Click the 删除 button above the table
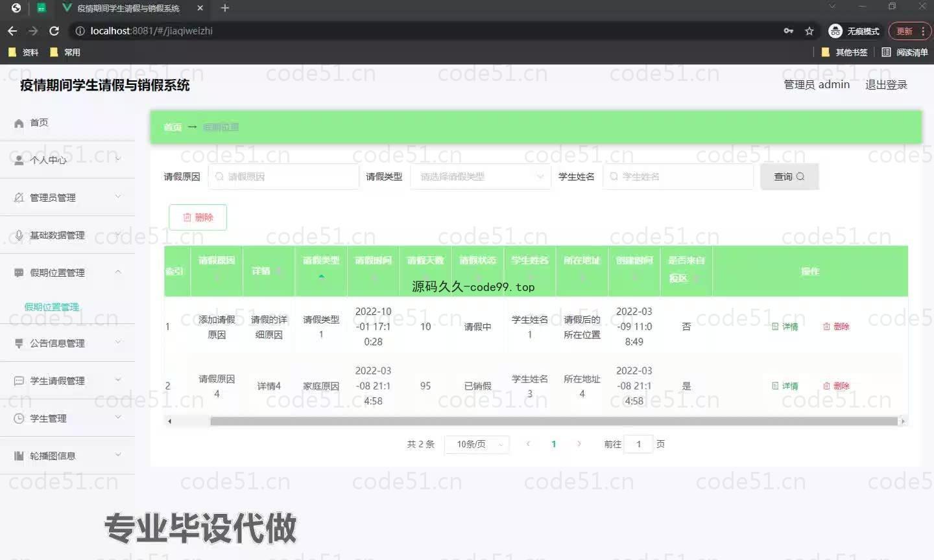934x560 pixels. pos(198,217)
